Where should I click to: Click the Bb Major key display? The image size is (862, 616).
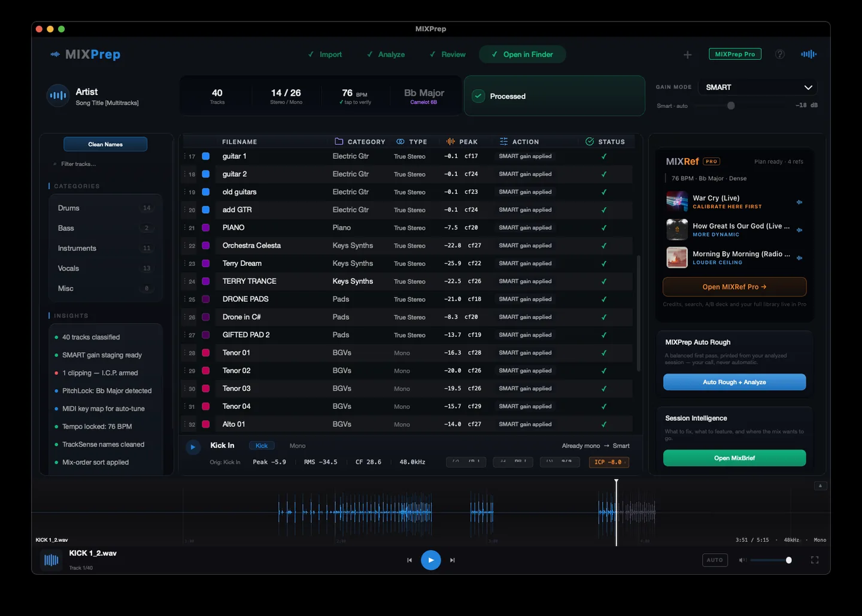pyautogui.click(x=424, y=96)
